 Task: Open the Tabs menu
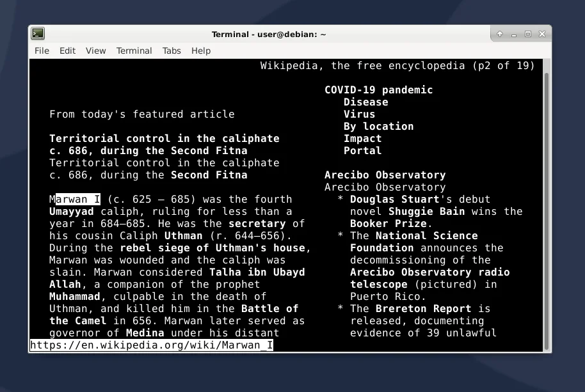pos(171,51)
